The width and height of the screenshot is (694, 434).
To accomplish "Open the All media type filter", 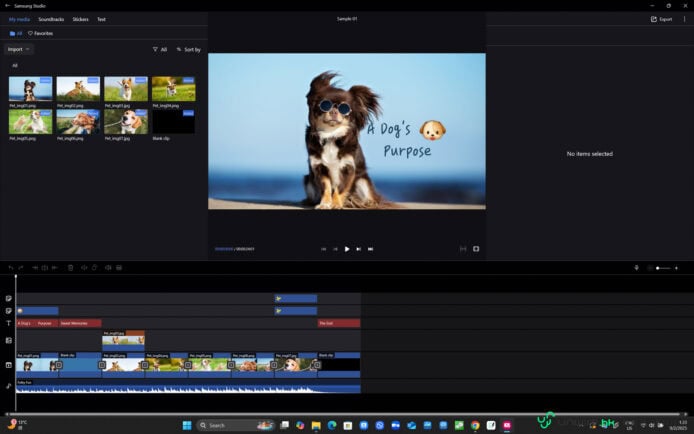I will (x=160, y=49).
